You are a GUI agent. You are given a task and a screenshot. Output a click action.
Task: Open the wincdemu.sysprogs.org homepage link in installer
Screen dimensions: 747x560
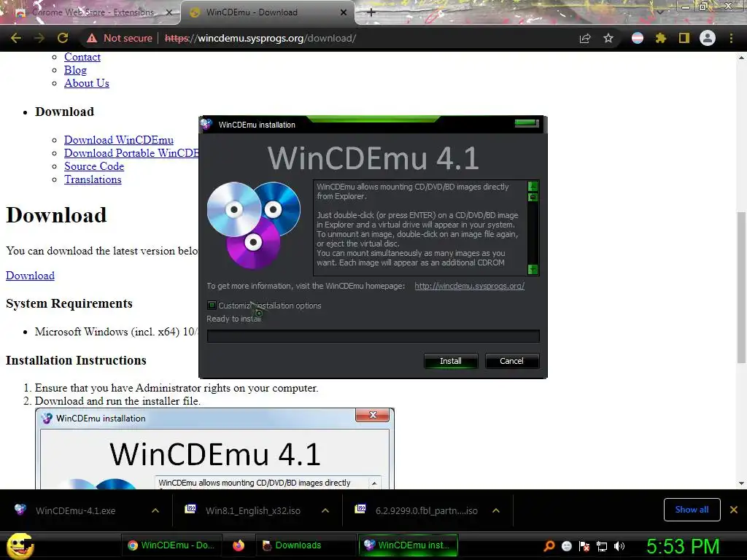point(469,286)
